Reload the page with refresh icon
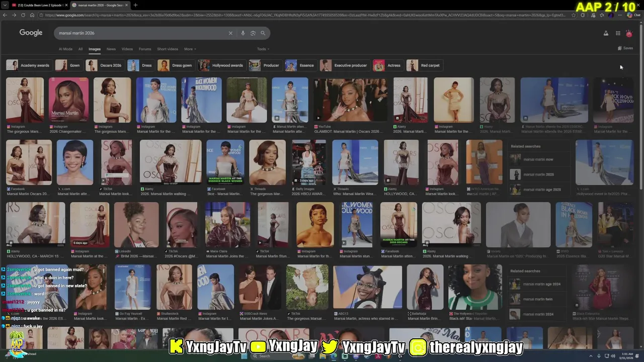This screenshot has height=362, width=644. [x=23, y=15]
